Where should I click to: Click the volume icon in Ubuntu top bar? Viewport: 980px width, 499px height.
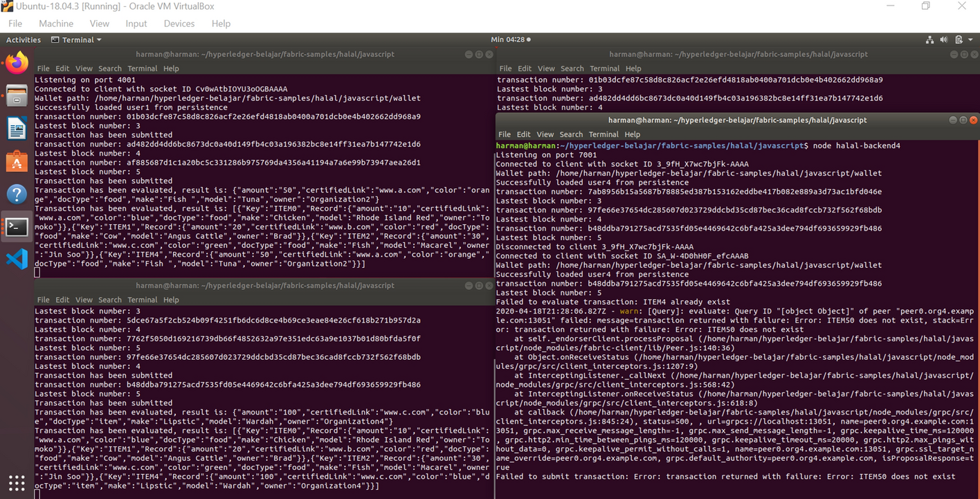click(x=944, y=39)
